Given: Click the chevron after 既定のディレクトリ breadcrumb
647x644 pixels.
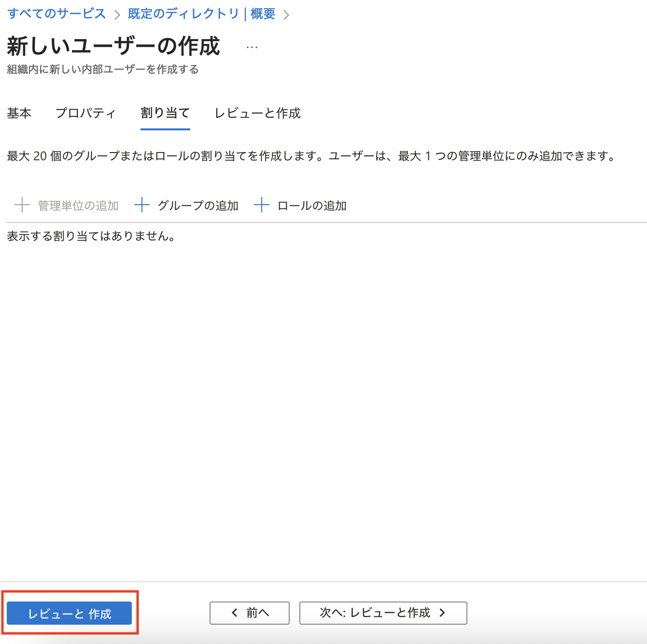Looking at the screenshot, I should (287, 14).
